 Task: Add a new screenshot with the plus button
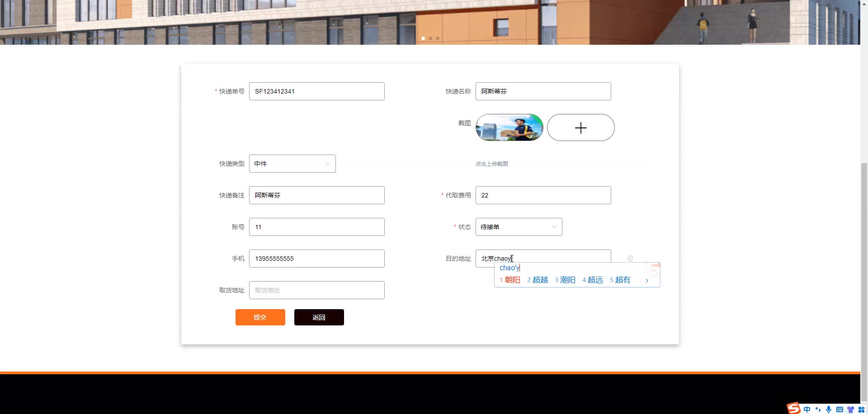point(581,127)
